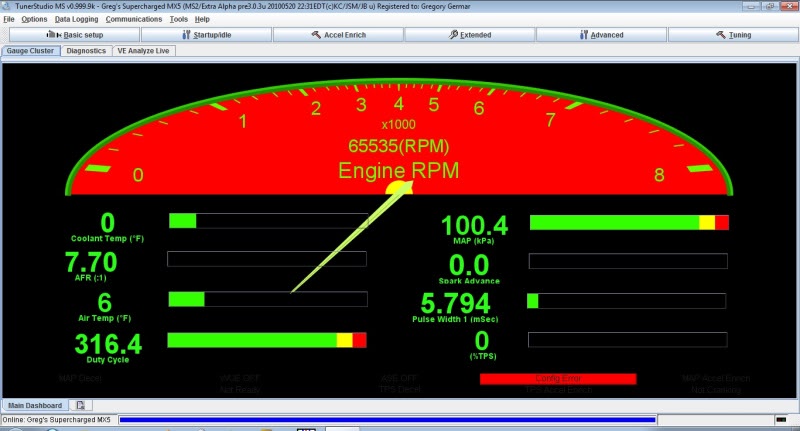Click the MAP value 100.4

(474, 225)
